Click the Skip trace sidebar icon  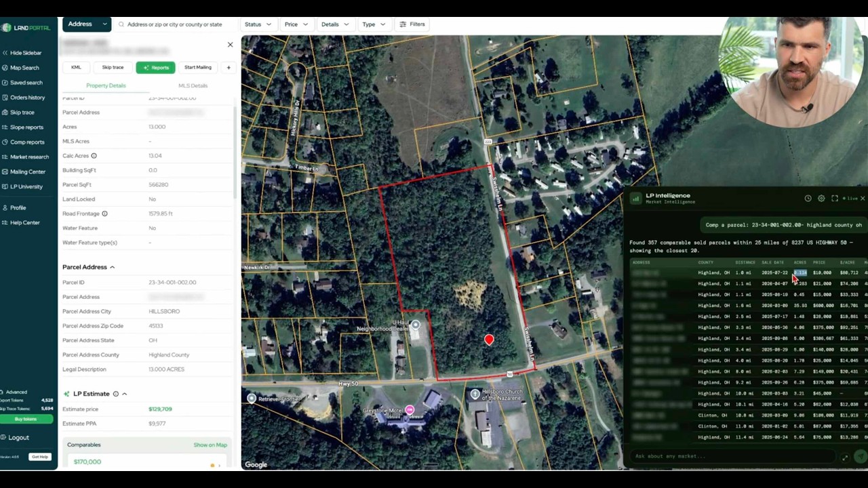(5, 113)
